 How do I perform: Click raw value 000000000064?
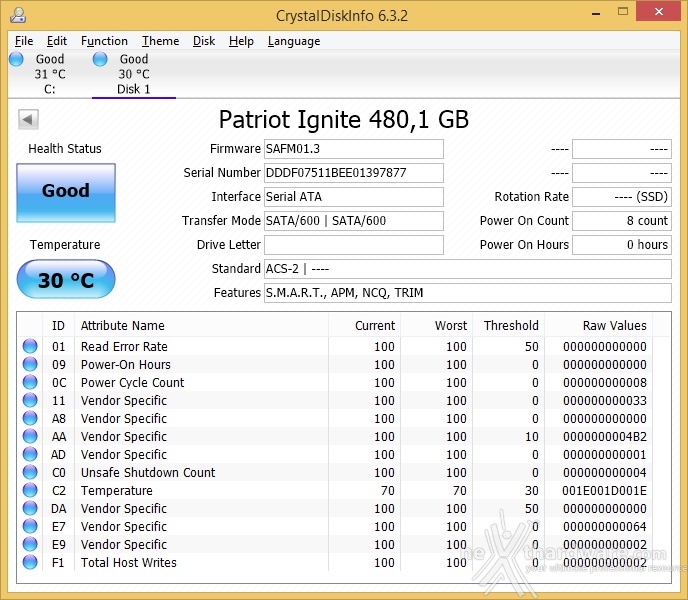click(x=605, y=526)
